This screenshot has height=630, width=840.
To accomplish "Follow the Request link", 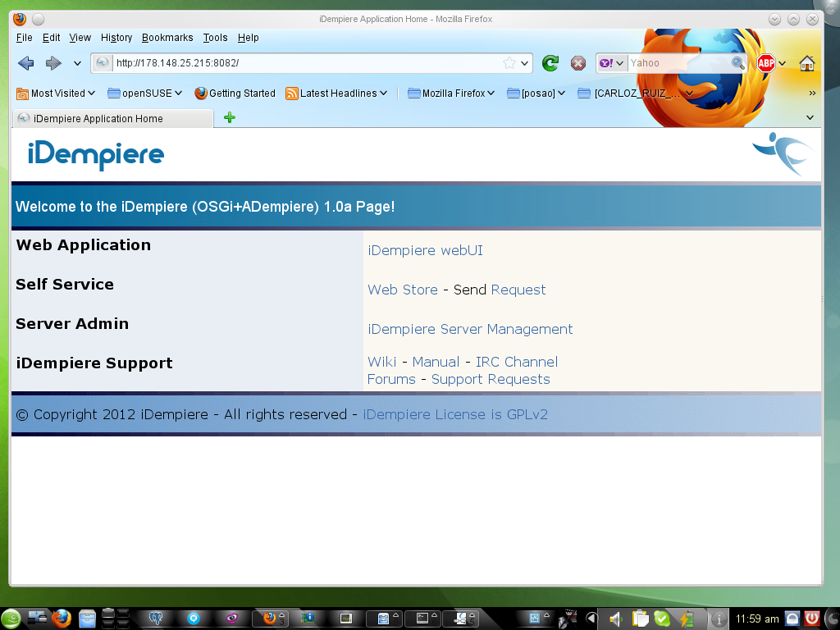I will [x=518, y=290].
